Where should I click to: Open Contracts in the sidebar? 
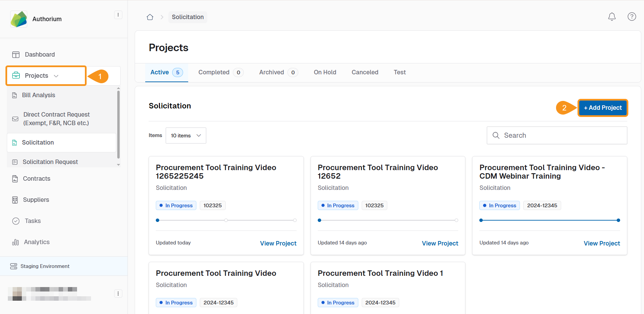[36, 179]
